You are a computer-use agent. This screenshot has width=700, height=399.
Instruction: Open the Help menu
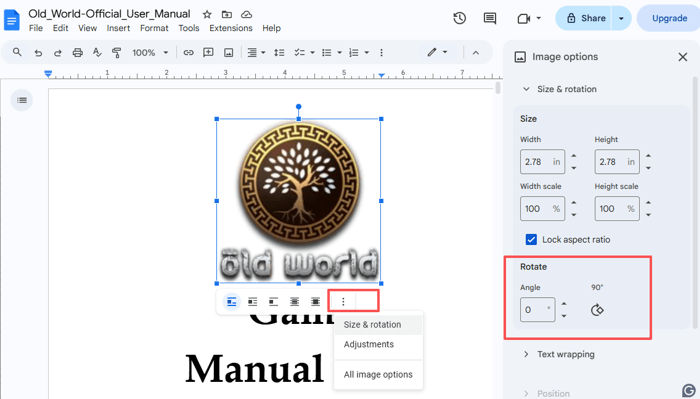point(271,28)
